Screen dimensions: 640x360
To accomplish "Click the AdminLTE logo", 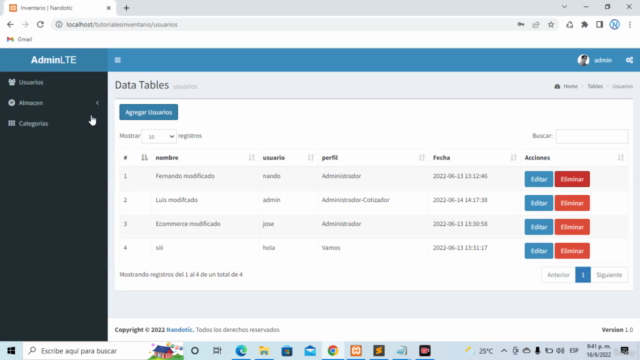I will pyautogui.click(x=53, y=60).
